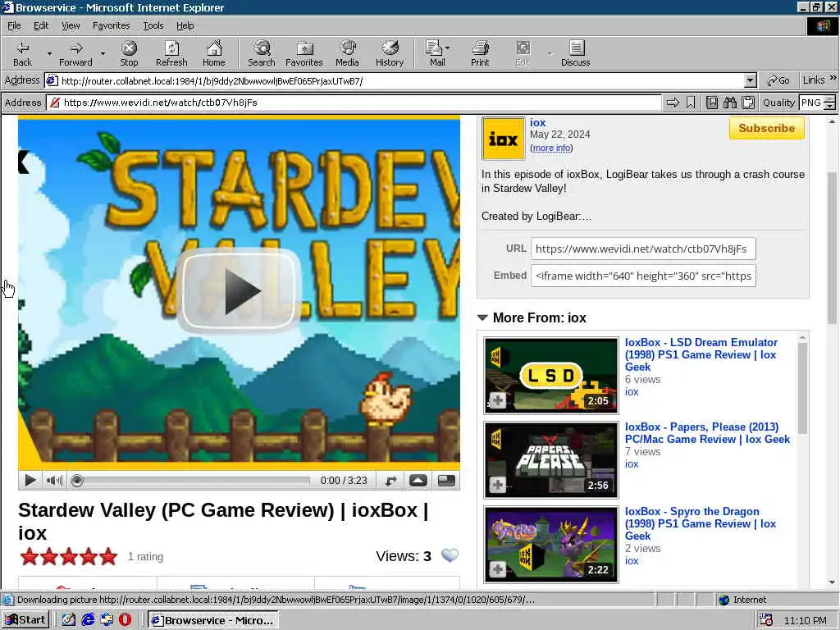840x630 pixels.
Task: Add LSD video to queue with plus icon
Action: [497, 400]
